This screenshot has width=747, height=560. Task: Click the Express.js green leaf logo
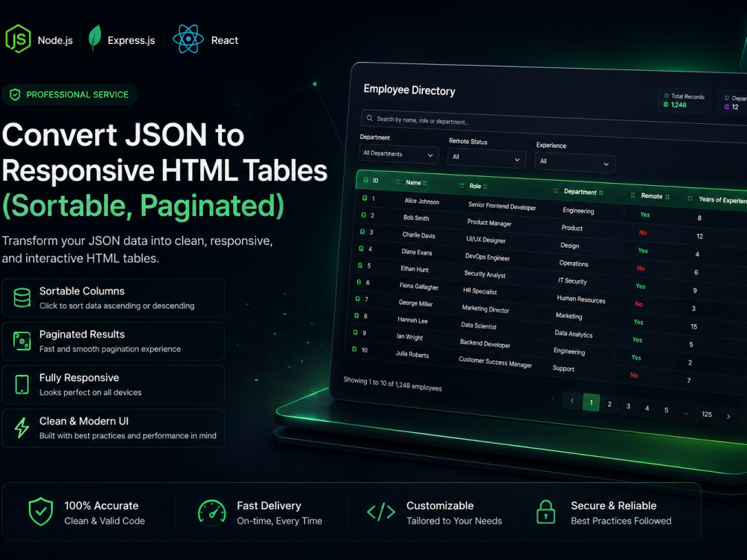click(x=95, y=37)
